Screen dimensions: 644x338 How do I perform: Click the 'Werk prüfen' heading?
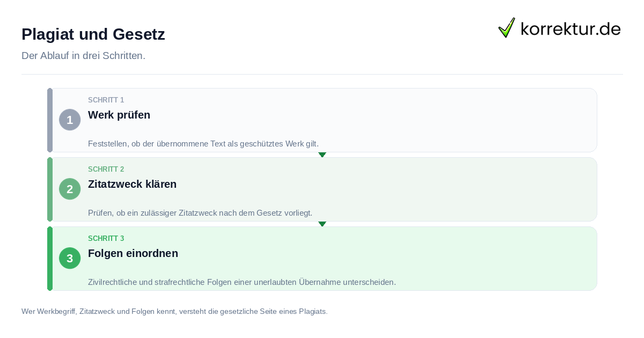[x=119, y=115]
